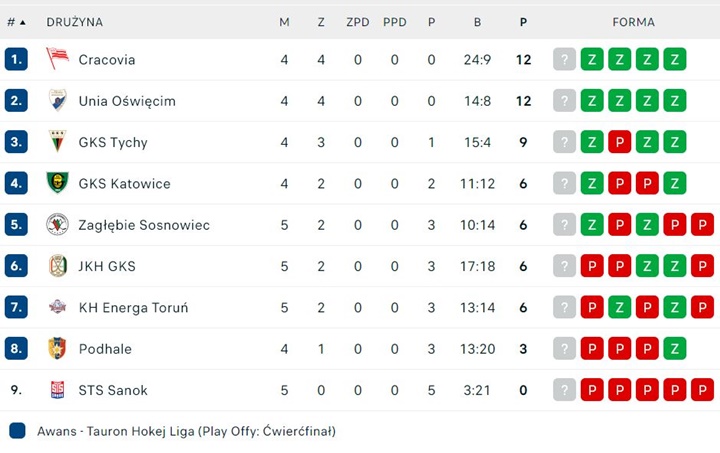Sort by the B goals column header
720x453 pixels.
478,22
